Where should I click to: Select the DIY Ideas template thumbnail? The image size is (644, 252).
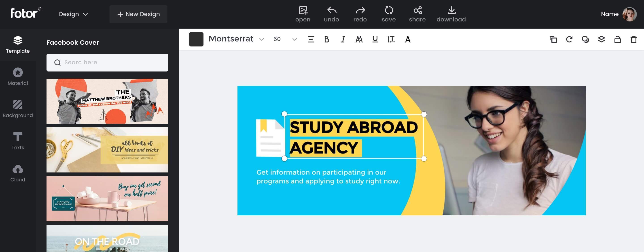click(107, 150)
